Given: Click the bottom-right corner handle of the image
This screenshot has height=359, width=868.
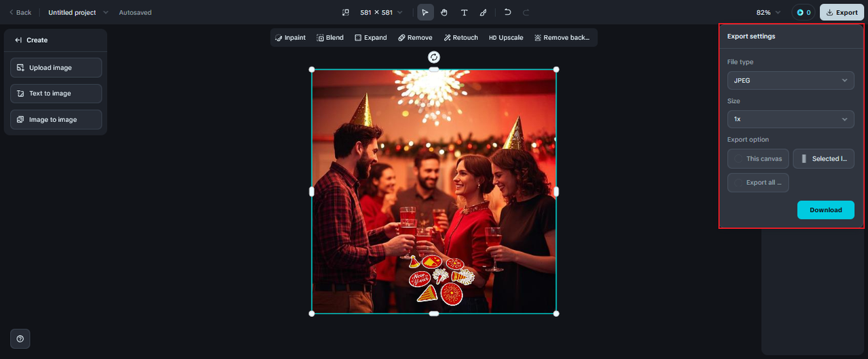Looking at the screenshot, I should pyautogui.click(x=556, y=314).
